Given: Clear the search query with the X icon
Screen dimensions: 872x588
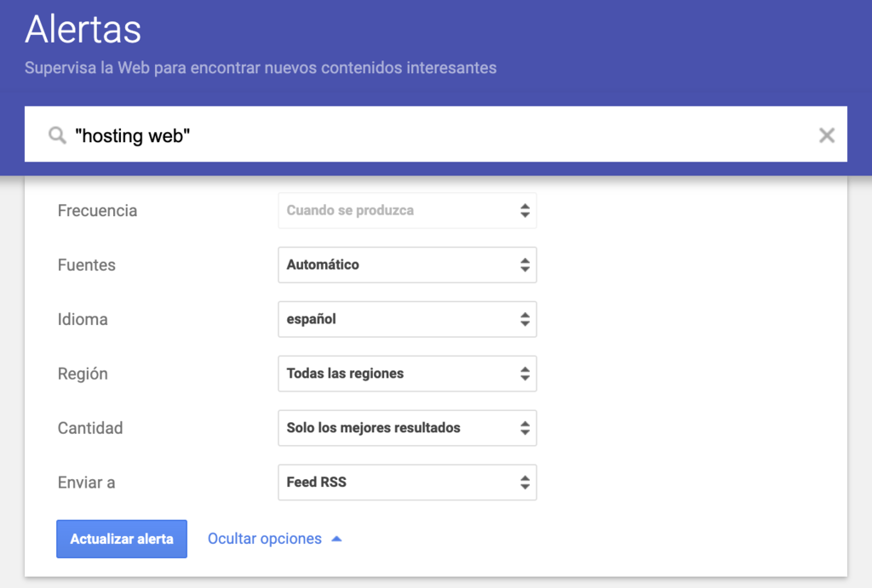Looking at the screenshot, I should coord(826,134).
